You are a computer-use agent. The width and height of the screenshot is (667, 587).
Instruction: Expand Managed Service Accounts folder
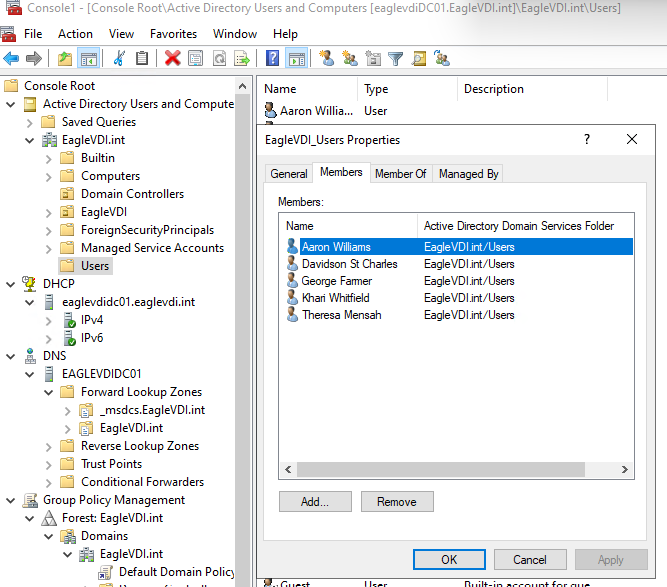48,248
